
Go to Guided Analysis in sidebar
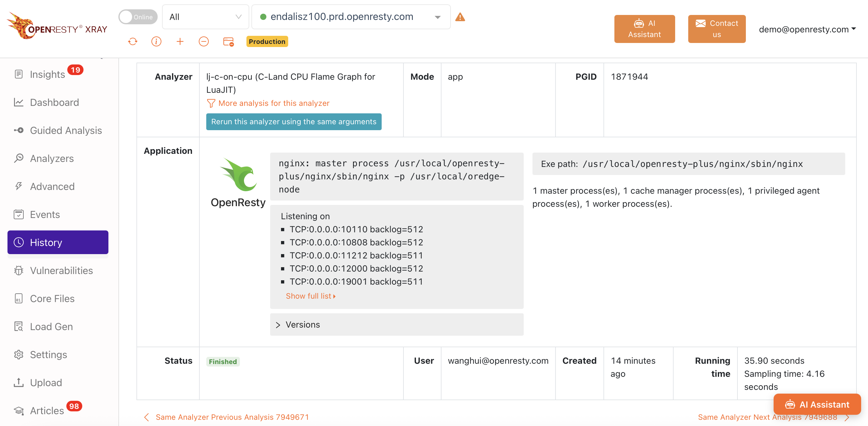[x=66, y=130]
